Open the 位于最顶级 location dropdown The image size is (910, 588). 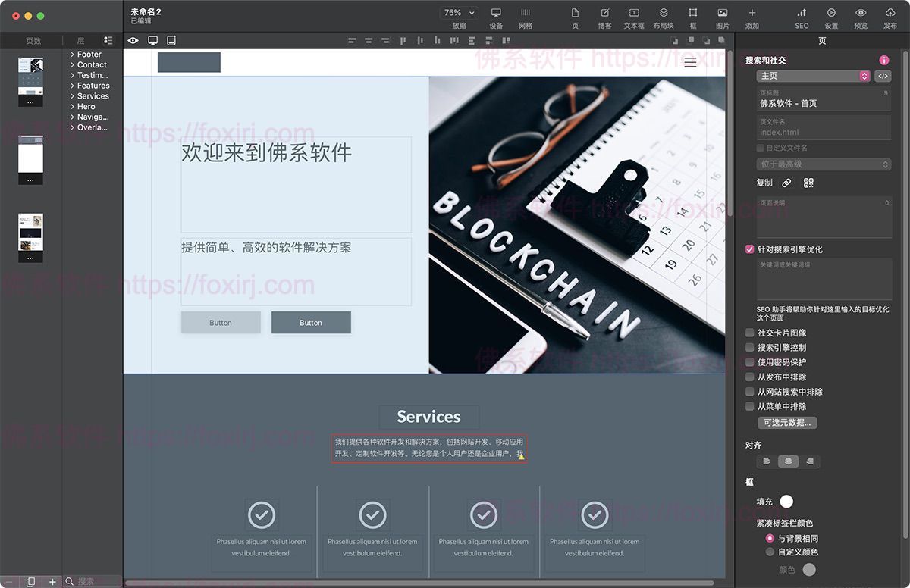[x=824, y=164]
